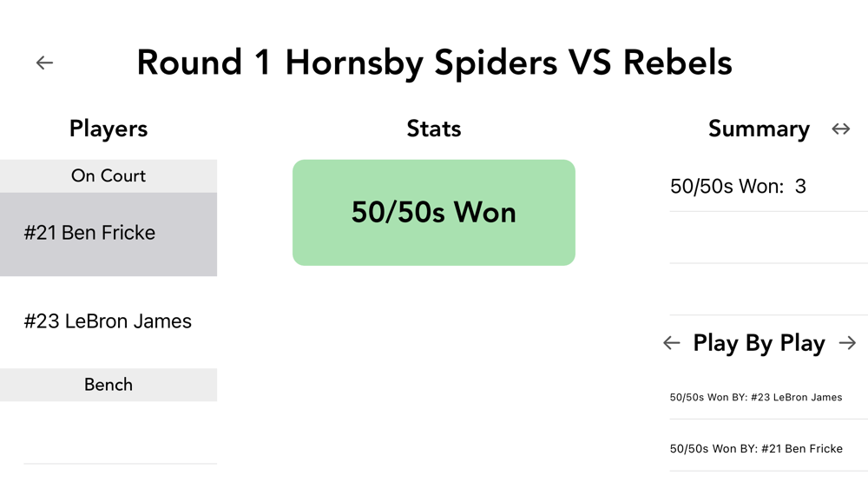868x489 pixels.
Task: Tap the 50/50s Won stat button
Action: pyautogui.click(x=433, y=213)
